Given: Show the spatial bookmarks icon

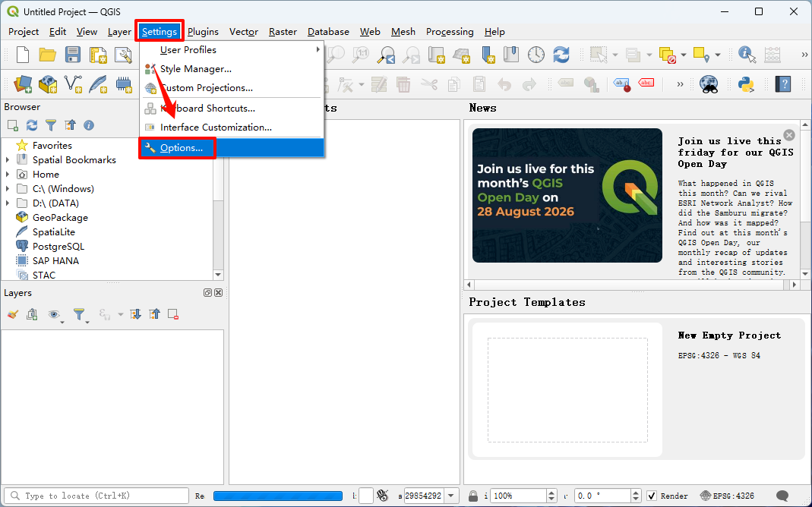Looking at the screenshot, I should tap(512, 55).
